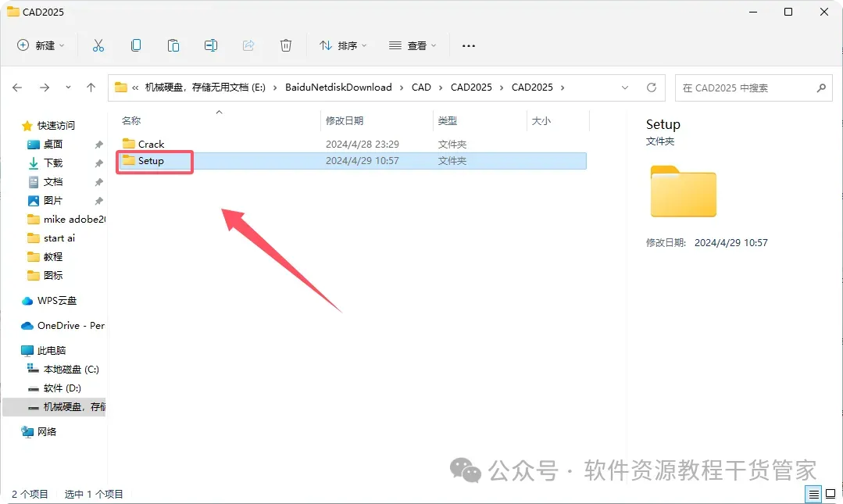This screenshot has height=504, width=843.
Task: Open 图片 in navigation pane
Action: (52, 201)
